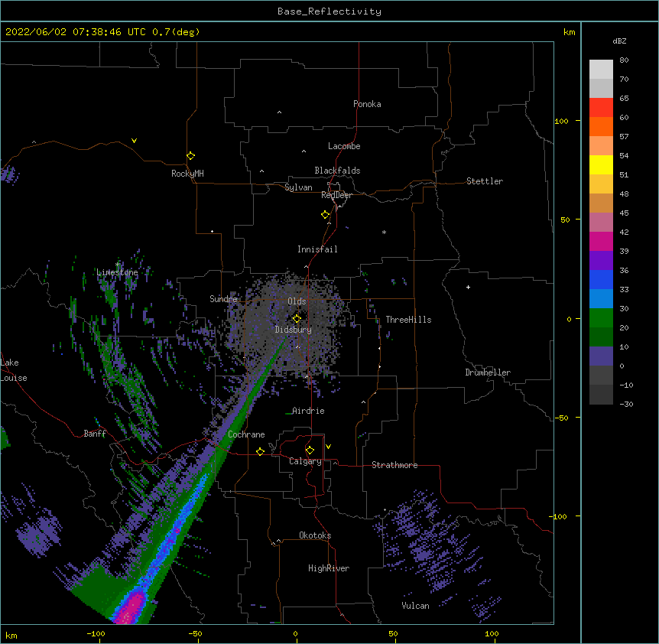The image size is (659, 644).
Task: Select the 42 dBZ magenta legend swatch
Action: click(x=601, y=241)
